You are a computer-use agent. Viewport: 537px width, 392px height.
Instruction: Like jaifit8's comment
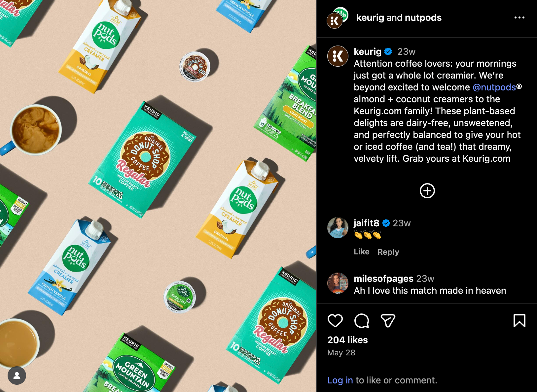pos(361,252)
